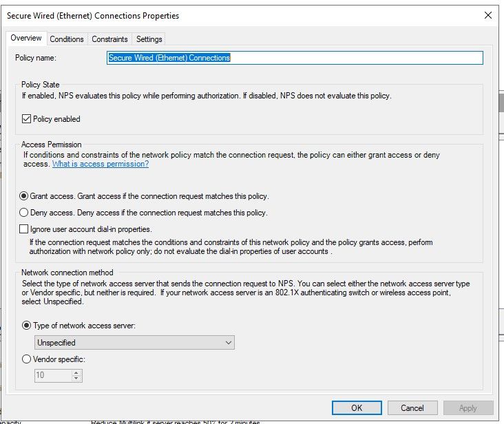
Task: Confirm changes with the OK button
Action: click(357, 408)
